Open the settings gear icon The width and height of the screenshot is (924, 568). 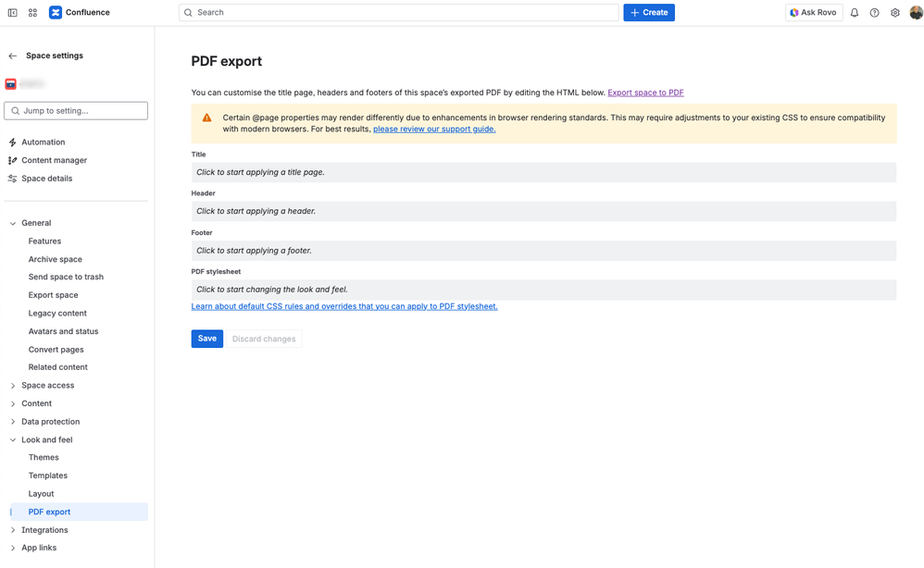tap(895, 12)
